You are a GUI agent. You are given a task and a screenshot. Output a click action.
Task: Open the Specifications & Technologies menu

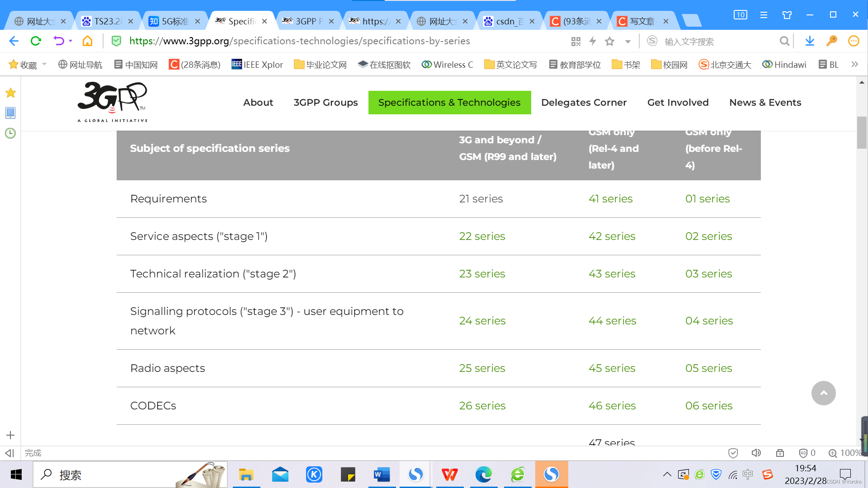pos(449,103)
